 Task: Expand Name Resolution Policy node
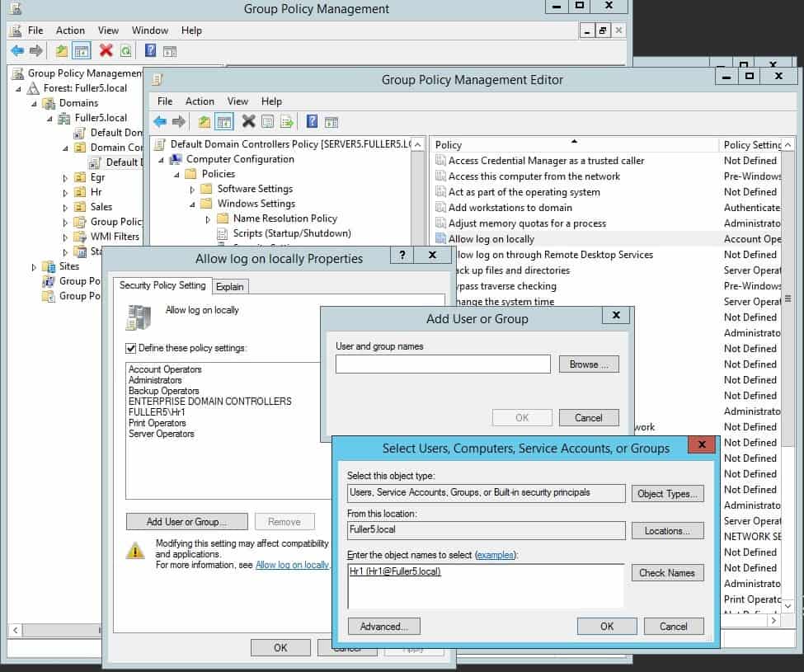[208, 219]
